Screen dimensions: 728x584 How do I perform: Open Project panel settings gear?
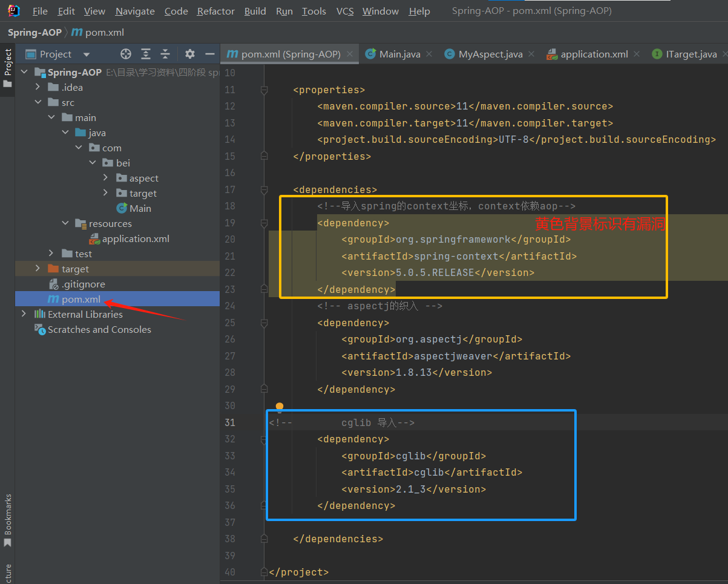(190, 54)
